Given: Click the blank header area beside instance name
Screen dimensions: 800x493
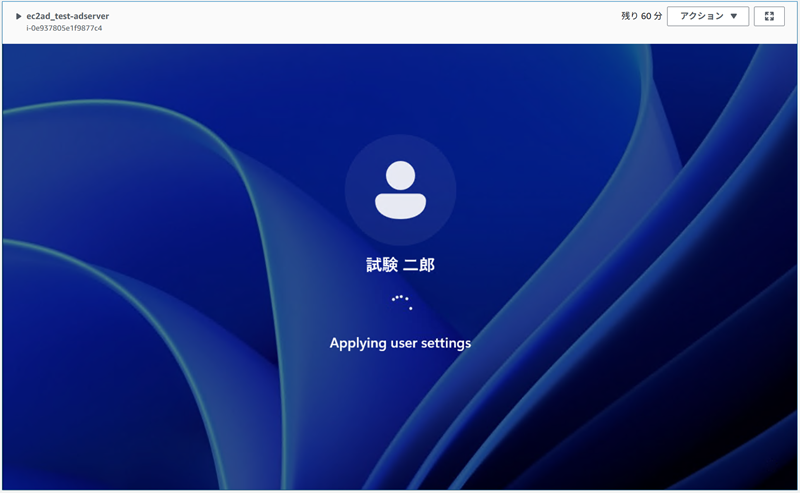Looking at the screenshot, I should [x=350, y=21].
